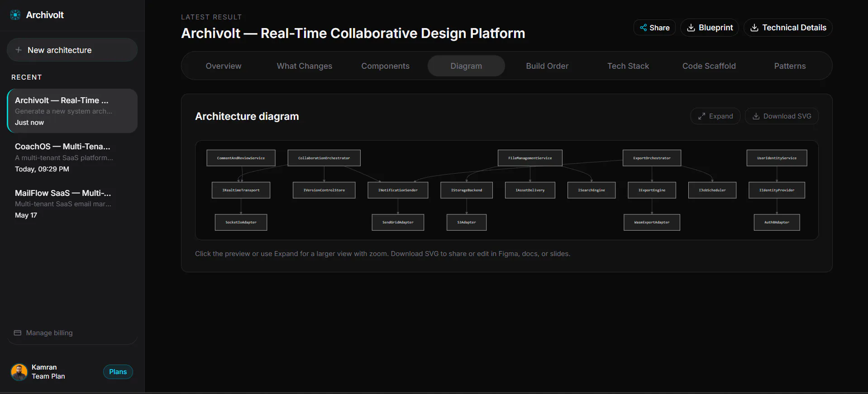The width and height of the screenshot is (868, 394).
Task: Select the IJobScheduler node
Action: 712,190
